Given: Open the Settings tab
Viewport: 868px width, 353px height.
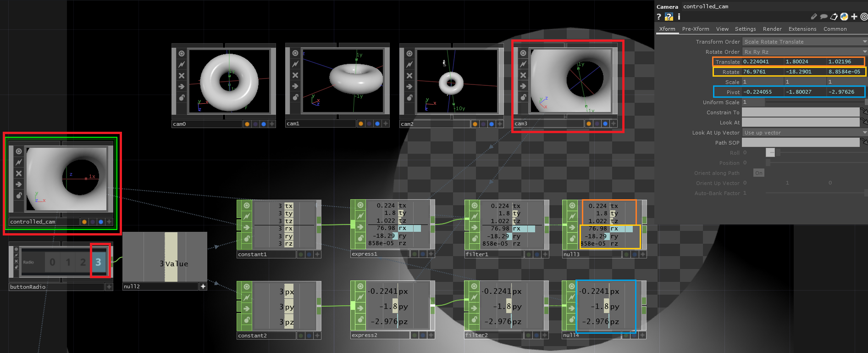Looking at the screenshot, I should click(x=746, y=29).
